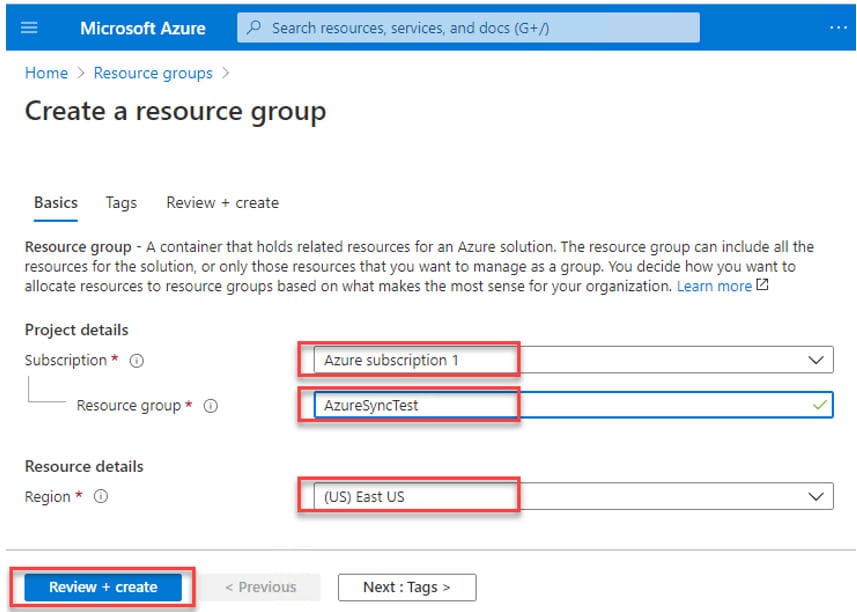The image size is (857, 612).
Task: Click the Project details heading
Action: coord(77,330)
